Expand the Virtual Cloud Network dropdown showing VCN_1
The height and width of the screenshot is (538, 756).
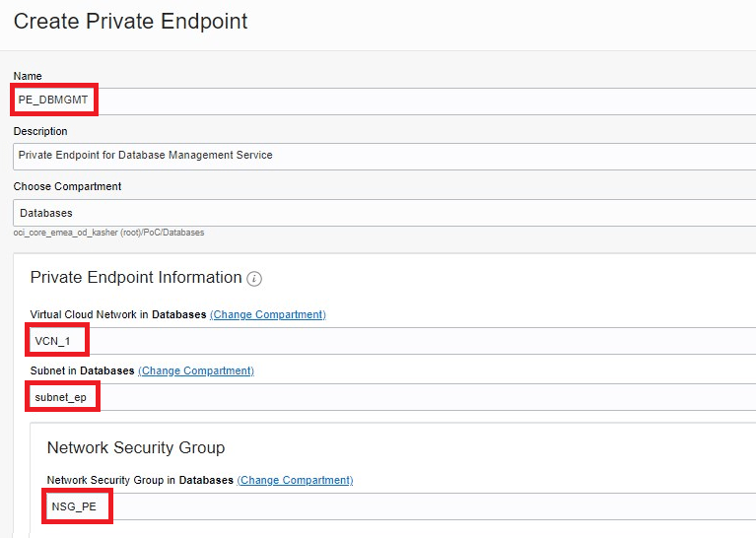coord(394,342)
